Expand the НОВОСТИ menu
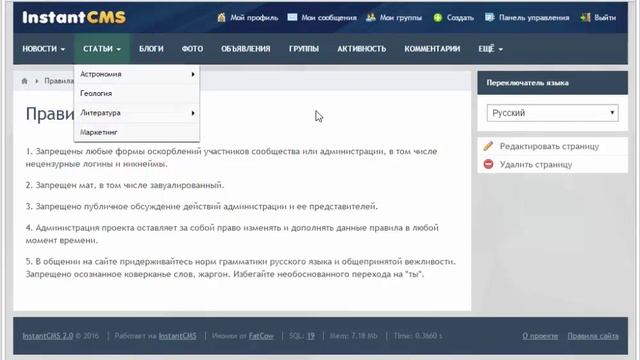The image size is (640, 360). 44,49
